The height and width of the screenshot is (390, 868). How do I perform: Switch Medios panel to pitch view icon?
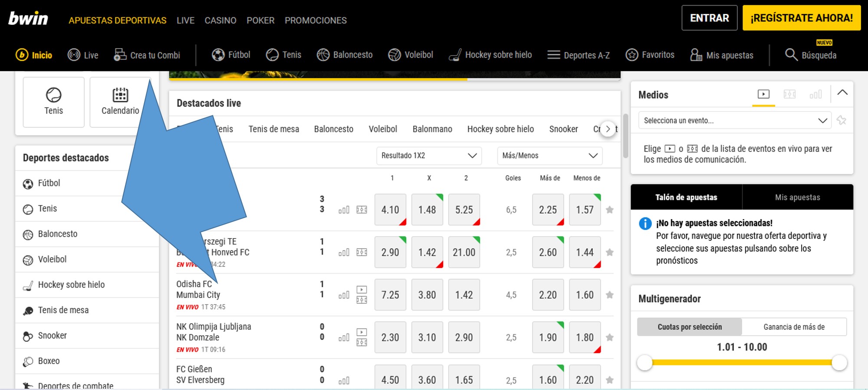(x=789, y=94)
